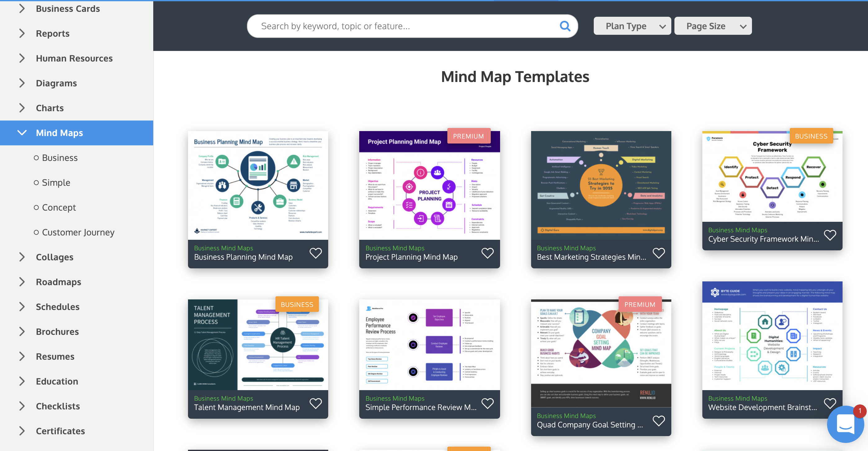Click the heart icon on Business Planning Mind Map
The image size is (868, 451).
tap(315, 253)
